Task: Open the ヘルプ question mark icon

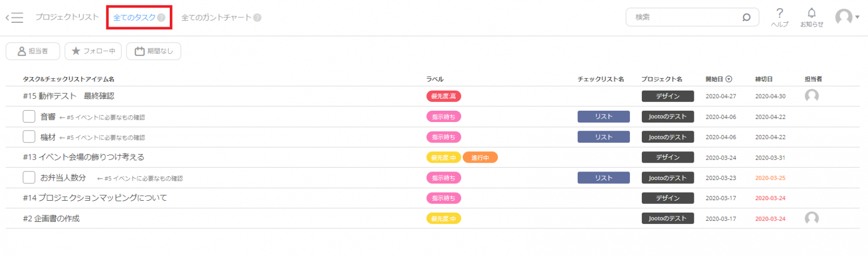Action: (x=780, y=13)
